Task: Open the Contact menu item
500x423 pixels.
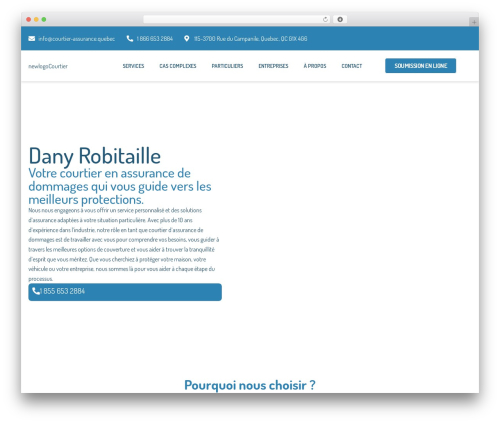Action: [352, 66]
